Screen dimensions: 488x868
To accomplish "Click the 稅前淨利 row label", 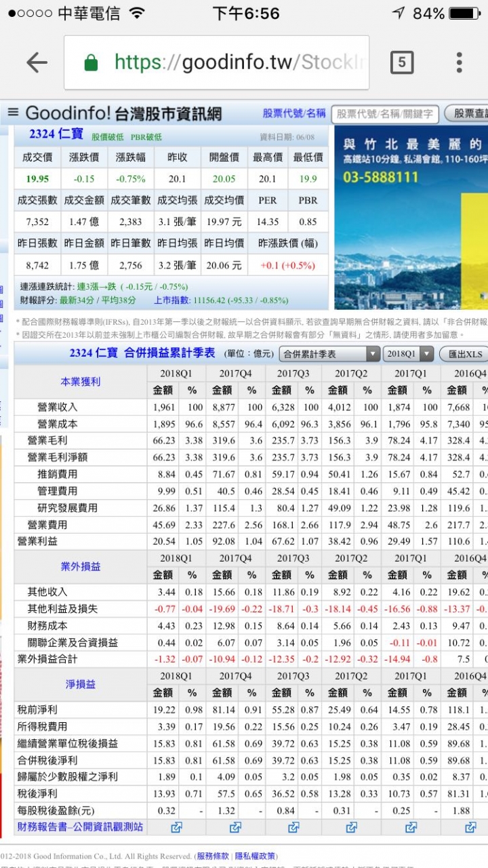I will [37, 709].
